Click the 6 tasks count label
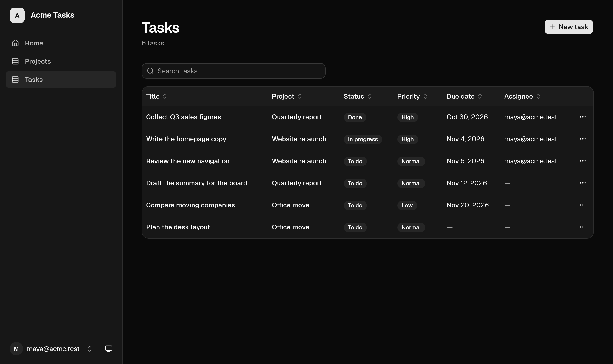Image resolution: width=613 pixels, height=364 pixels. (x=153, y=43)
